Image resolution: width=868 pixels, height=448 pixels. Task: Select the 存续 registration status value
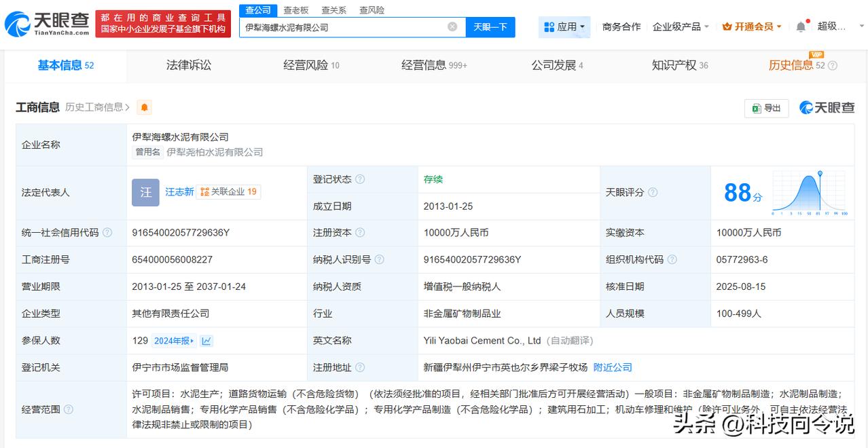click(x=433, y=179)
